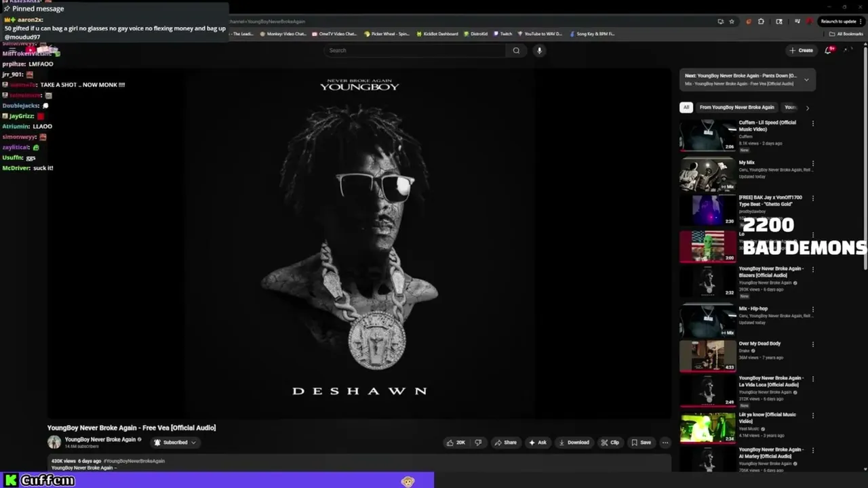Open options for Ghetto Gold type beat
The image size is (868, 488).
point(812,199)
